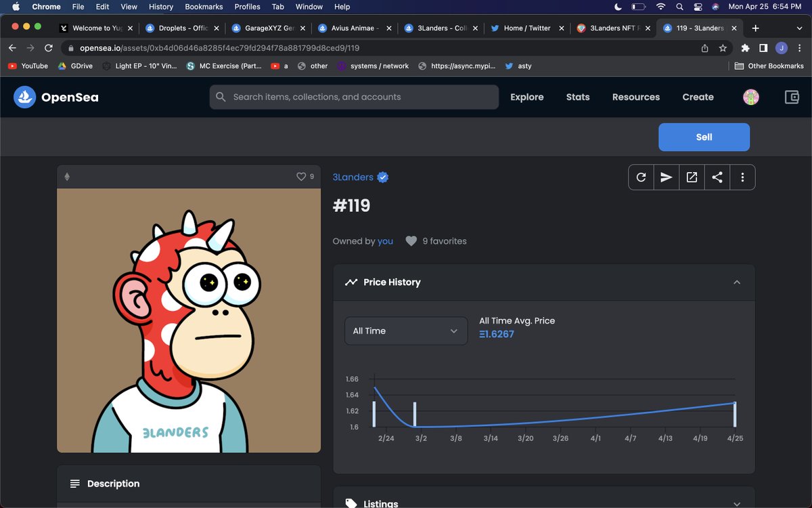Viewport: 812px width, 508px height.
Task: Open the YouTube bookmark
Action: click(28, 66)
